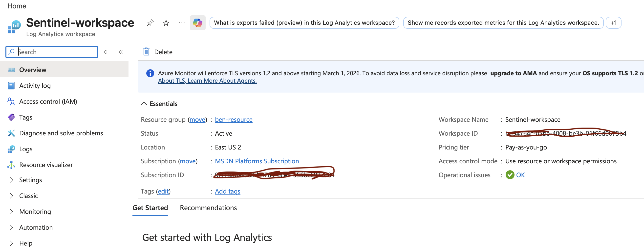Screen dimensions: 644x248
Task: Expand the Automation section
Action: 36,227
